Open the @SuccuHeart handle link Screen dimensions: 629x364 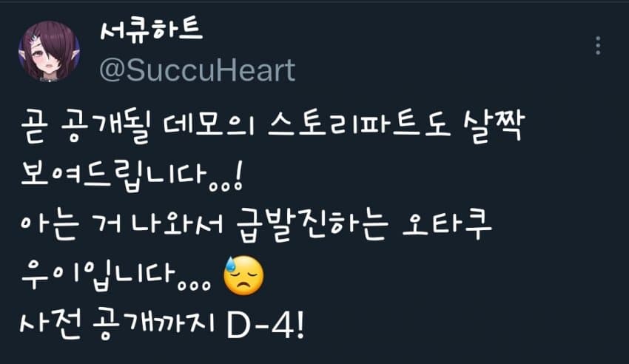(198, 70)
